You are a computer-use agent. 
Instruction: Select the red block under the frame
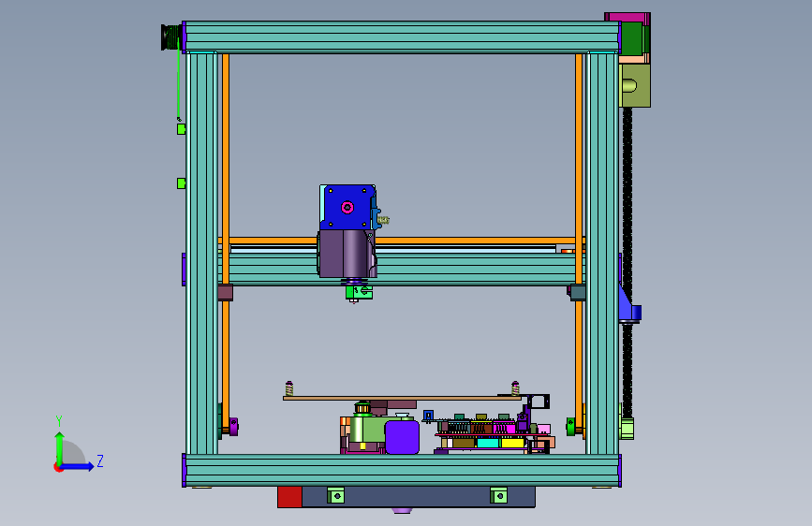coord(289,497)
